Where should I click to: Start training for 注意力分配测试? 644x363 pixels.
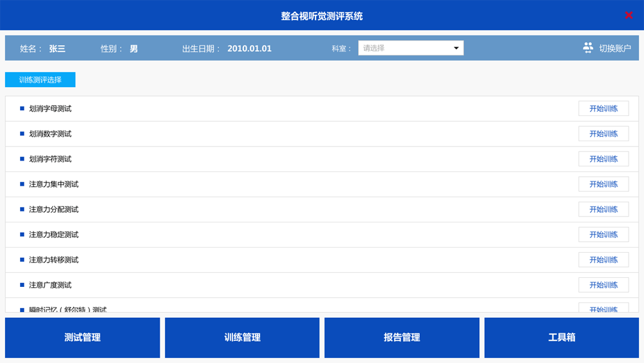[x=603, y=210]
